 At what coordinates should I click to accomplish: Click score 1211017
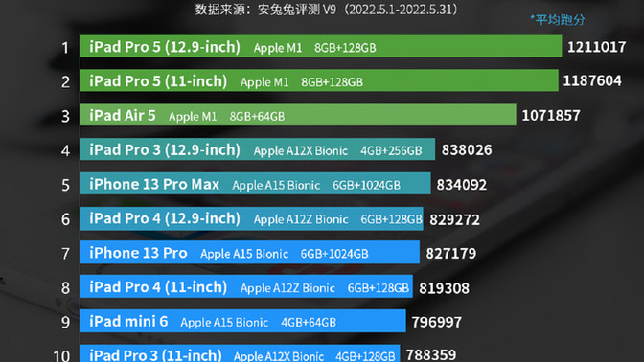[x=596, y=47]
